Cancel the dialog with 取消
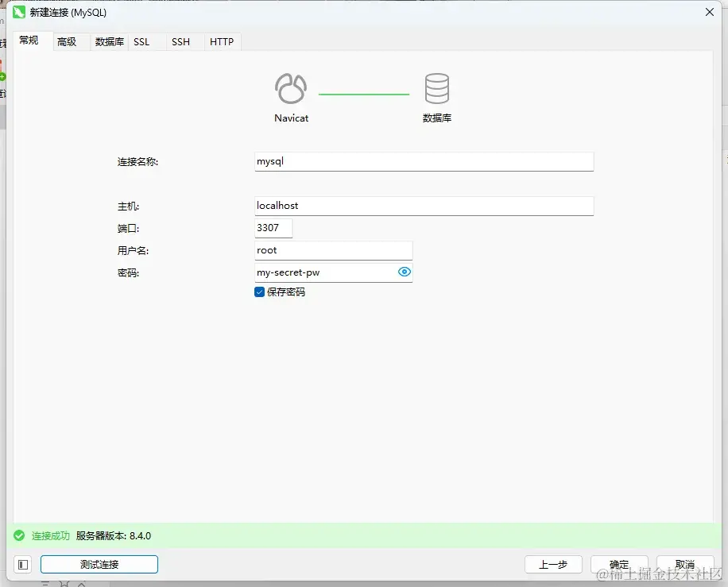Image resolution: width=728 pixels, height=587 pixels. pyautogui.click(x=685, y=564)
